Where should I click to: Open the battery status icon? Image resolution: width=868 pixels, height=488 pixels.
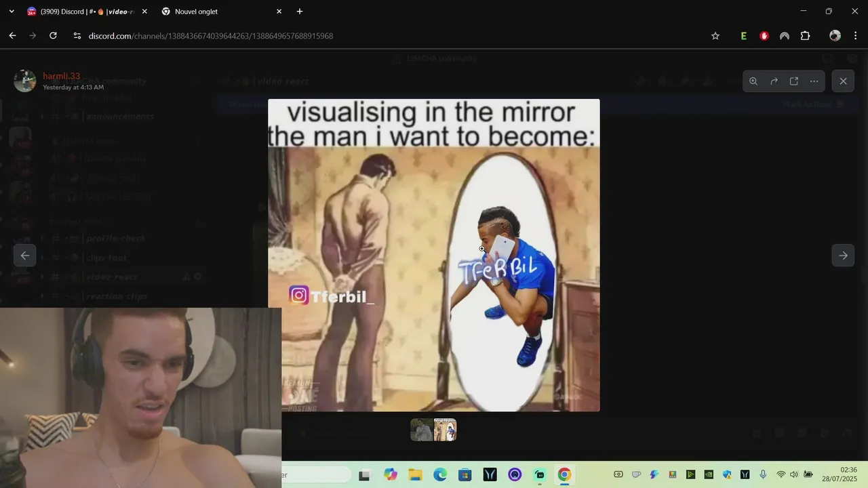[808, 474]
